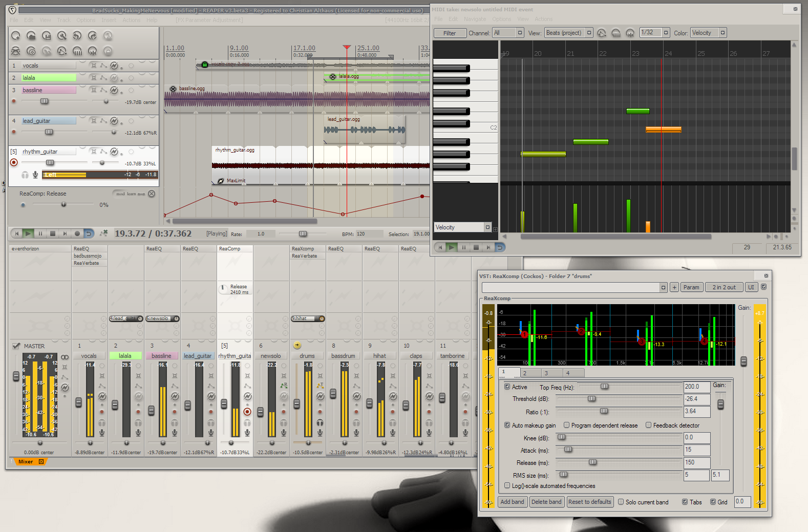Image resolution: width=808 pixels, height=532 pixels.
Task: Open the Color Velocity dropdown
Action: click(708, 33)
